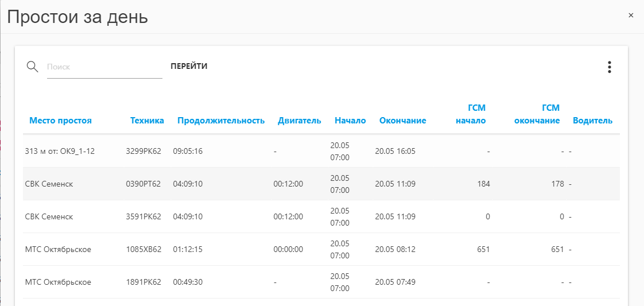Sort by Окончание column header

402,121
